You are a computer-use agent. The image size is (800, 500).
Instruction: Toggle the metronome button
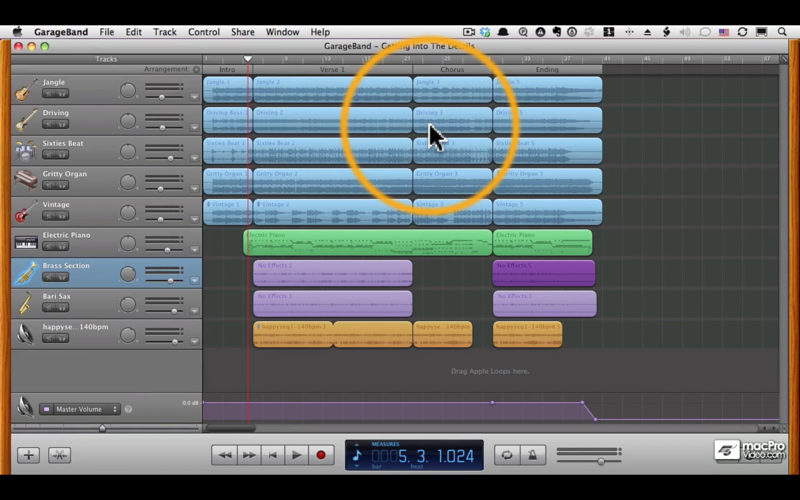click(x=533, y=455)
